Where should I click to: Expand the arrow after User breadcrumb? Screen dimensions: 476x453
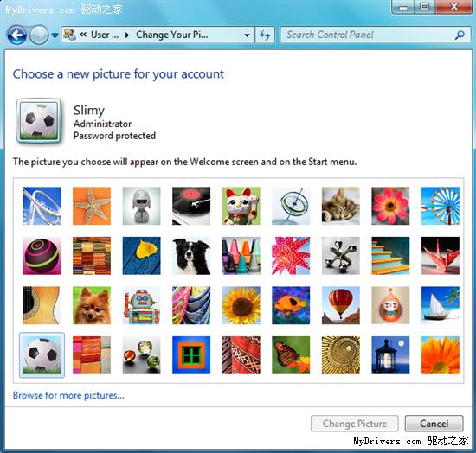(127, 35)
